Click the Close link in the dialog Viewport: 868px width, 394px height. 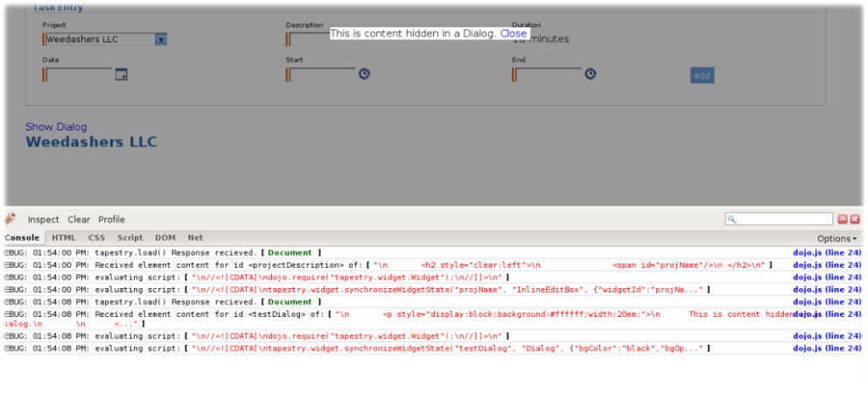click(x=514, y=33)
